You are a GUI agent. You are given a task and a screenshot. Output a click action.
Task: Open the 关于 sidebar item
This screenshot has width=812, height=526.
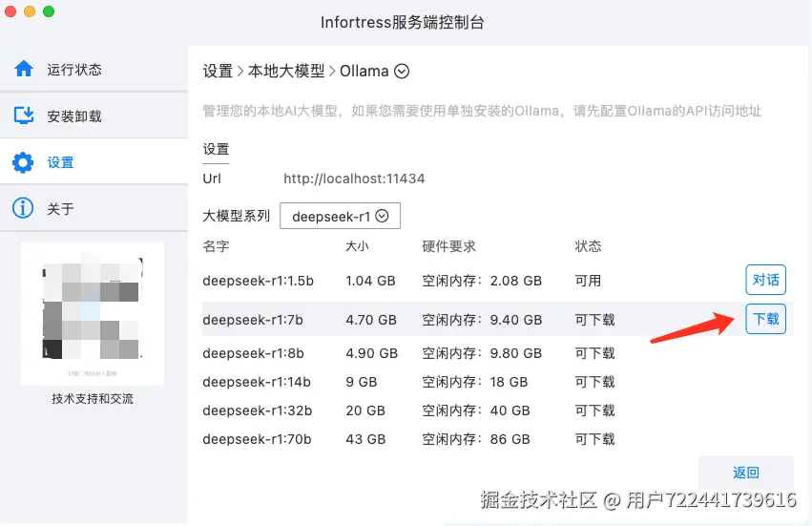(x=94, y=208)
